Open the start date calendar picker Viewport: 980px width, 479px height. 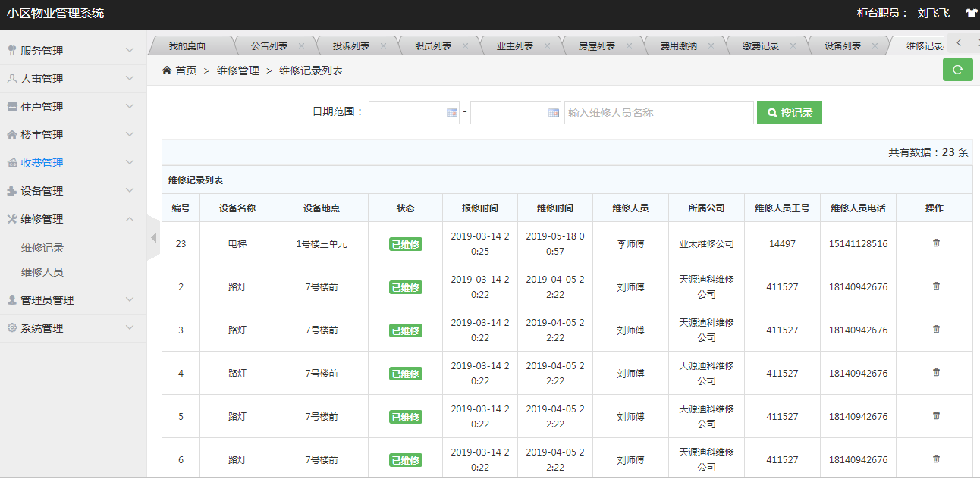[452, 113]
